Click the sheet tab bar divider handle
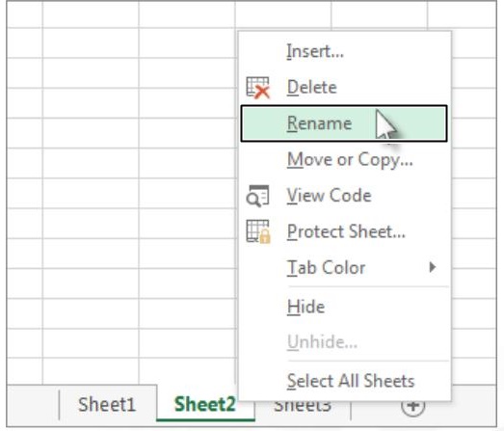This screenshot has height=431, width=504. (60, 405)
